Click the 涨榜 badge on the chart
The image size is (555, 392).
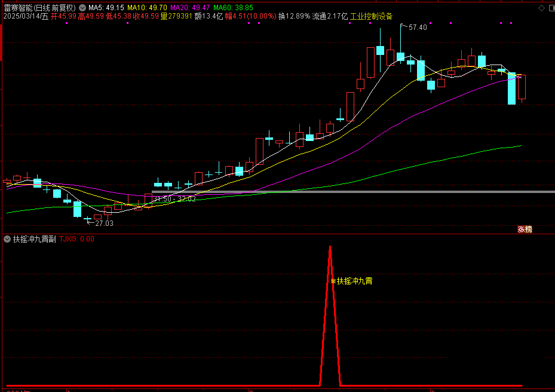[x=525, y=229]
